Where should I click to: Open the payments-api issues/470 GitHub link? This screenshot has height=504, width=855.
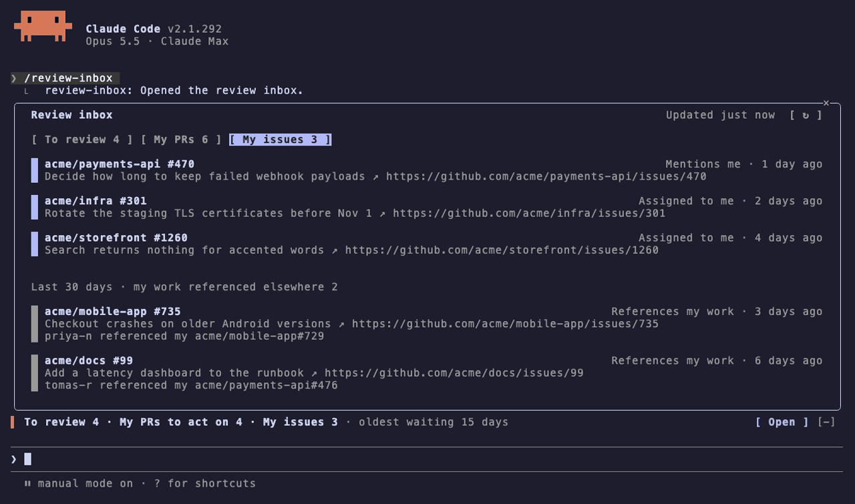pyautogui.click(x=546, y=177)
